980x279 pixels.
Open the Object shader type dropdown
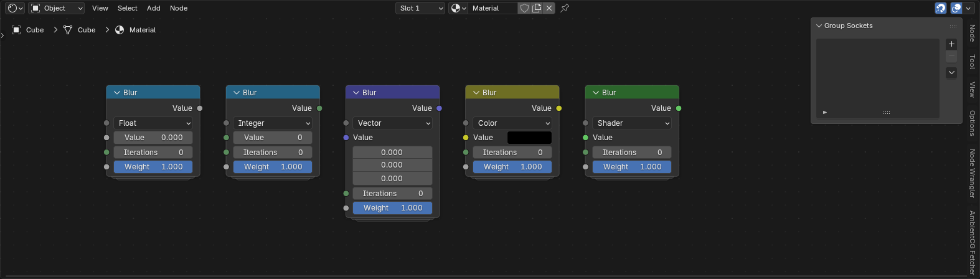point(57,8)
